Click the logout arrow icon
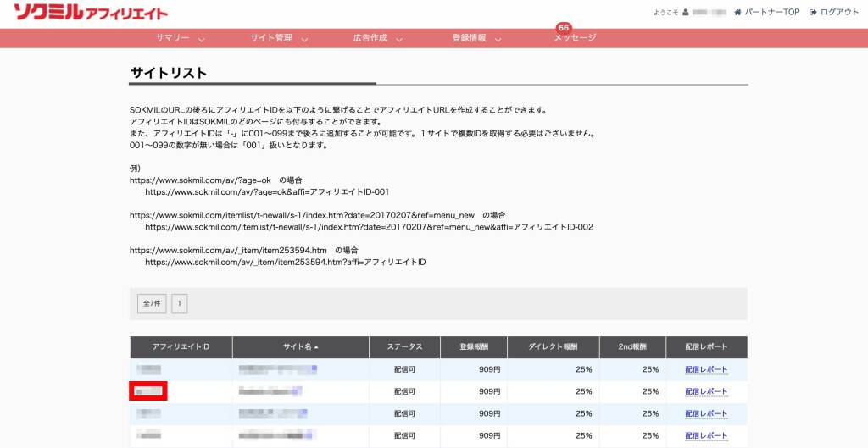 point(813,12)
